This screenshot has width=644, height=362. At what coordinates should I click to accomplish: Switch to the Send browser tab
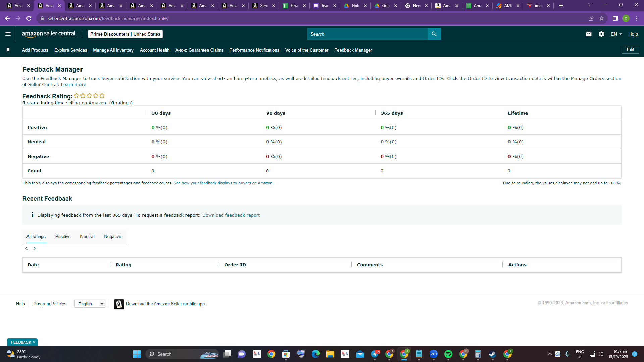(x=264, y=6)
